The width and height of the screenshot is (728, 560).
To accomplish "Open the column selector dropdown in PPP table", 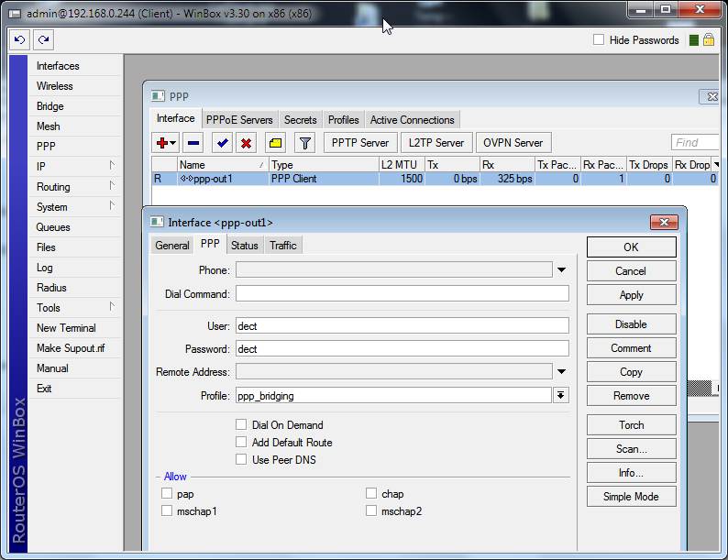I will [715, 165].
